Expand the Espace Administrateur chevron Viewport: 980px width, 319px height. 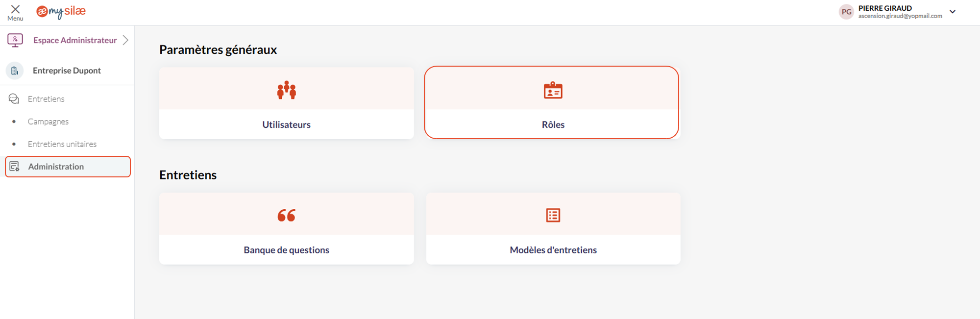coord(125,40)
